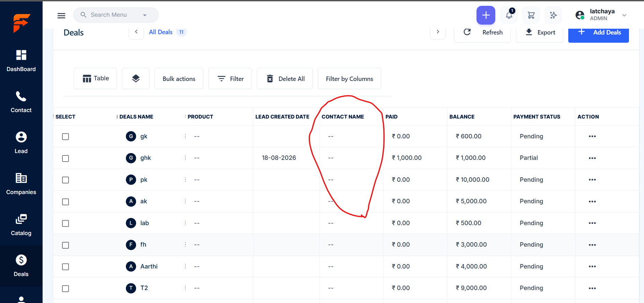The width and height of the screenshot is (644, 303).
Task: Tick the checkbox for the pk deal
Action: (65, 180)
